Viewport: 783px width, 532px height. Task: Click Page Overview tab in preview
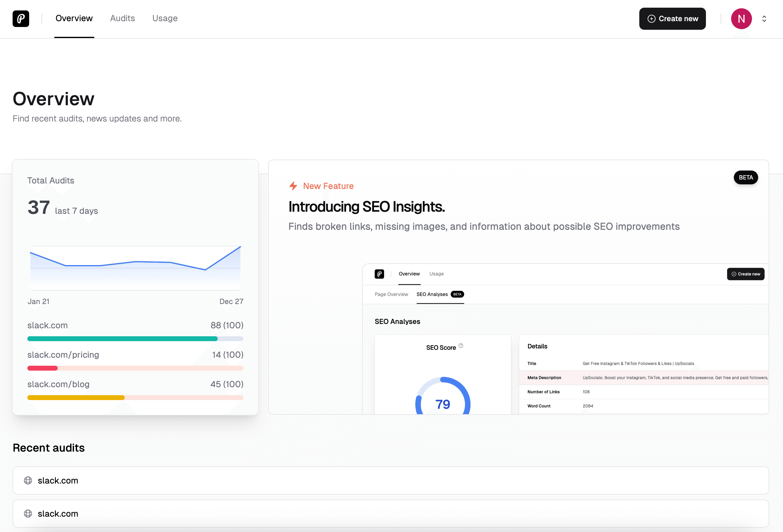tap(391, 294)
